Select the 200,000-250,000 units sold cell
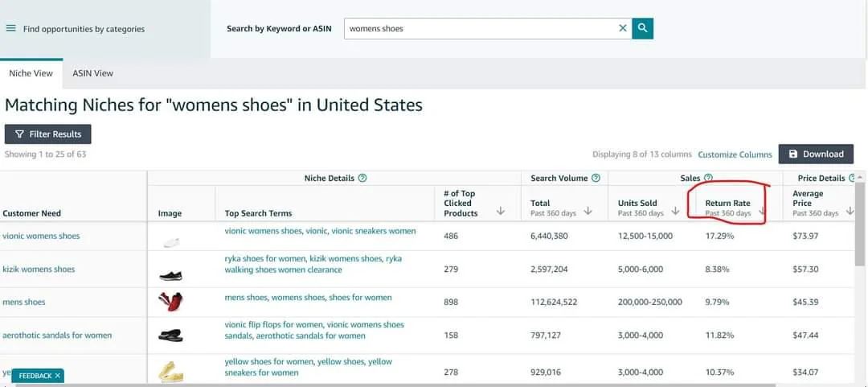 (x=650, y=303)
